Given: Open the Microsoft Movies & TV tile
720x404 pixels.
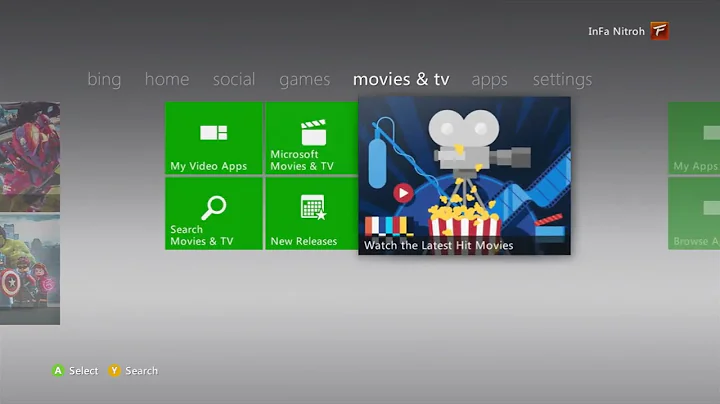Looking at the screenshot, I should click(312, 138).
